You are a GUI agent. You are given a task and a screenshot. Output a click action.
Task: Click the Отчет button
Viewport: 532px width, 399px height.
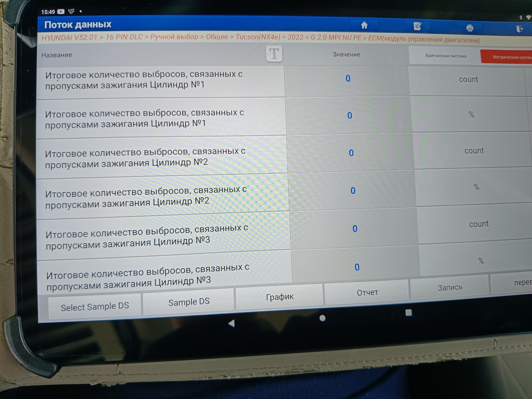click(x=367, y=293)
